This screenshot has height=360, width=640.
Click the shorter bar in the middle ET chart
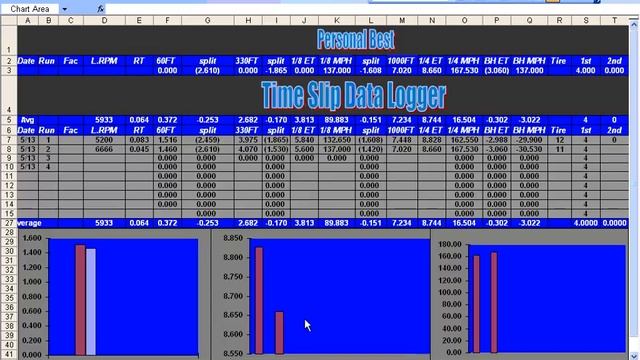coord(279,333)
